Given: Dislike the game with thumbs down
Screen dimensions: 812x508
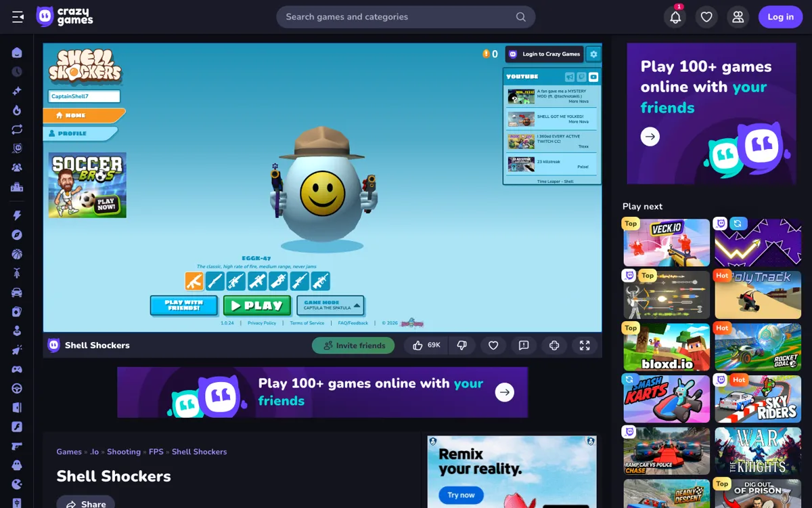Looking at the screenshot, I should point(462,345).
